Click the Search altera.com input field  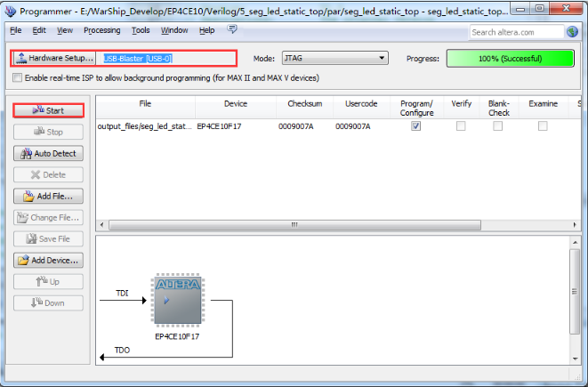coord(516,32)
